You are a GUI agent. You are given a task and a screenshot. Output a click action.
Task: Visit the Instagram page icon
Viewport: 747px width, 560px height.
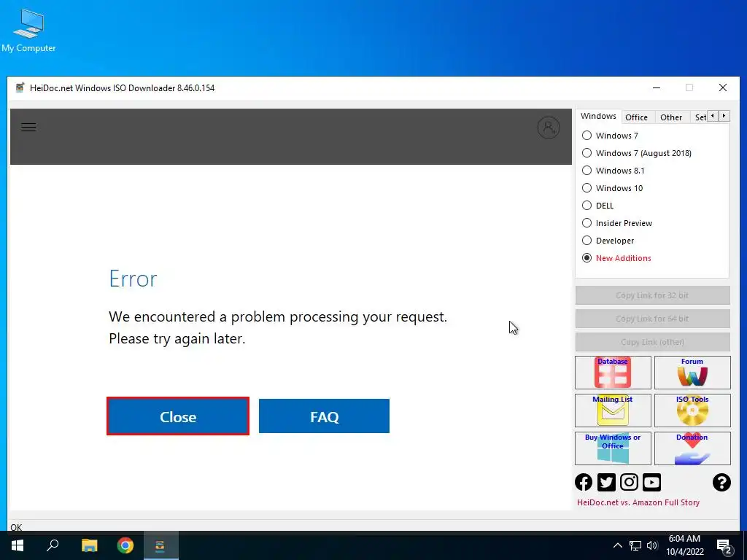pyautogui.click(x=629, y=482)
